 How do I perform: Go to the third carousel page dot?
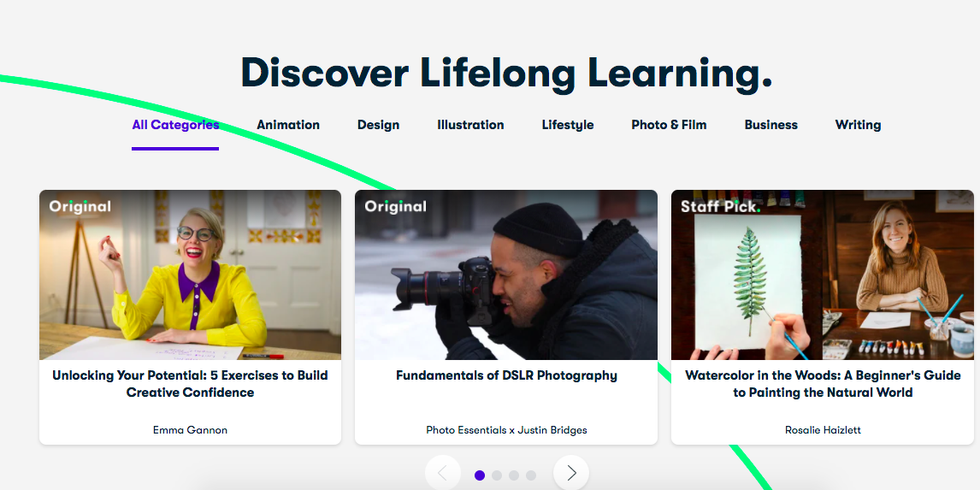tap(514, 476)
